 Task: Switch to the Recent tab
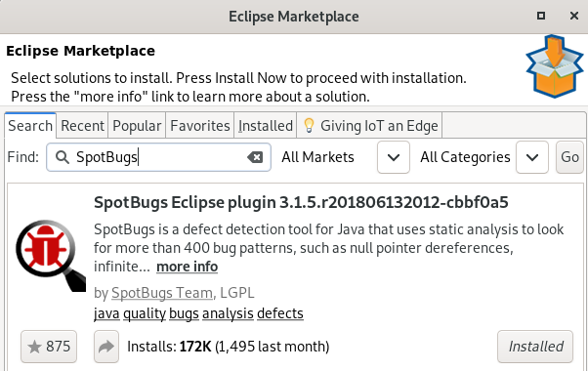pos(82,126)
